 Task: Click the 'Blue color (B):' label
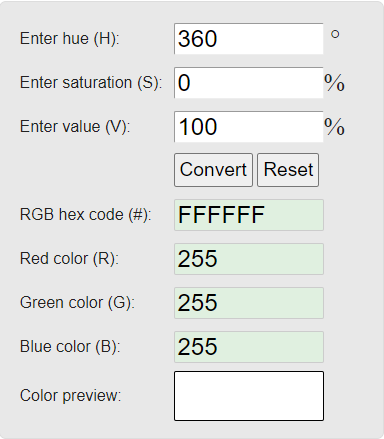click(70, 347)
